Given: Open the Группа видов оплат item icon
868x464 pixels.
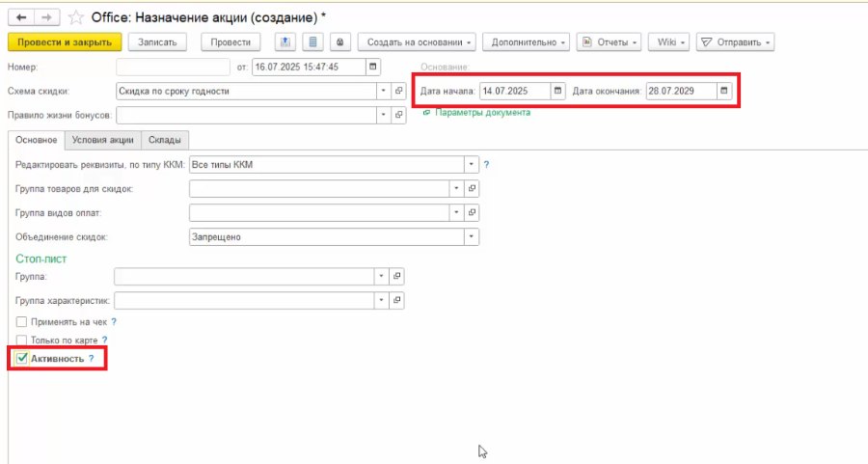Looking at the screenshot, I should (472, 212).
